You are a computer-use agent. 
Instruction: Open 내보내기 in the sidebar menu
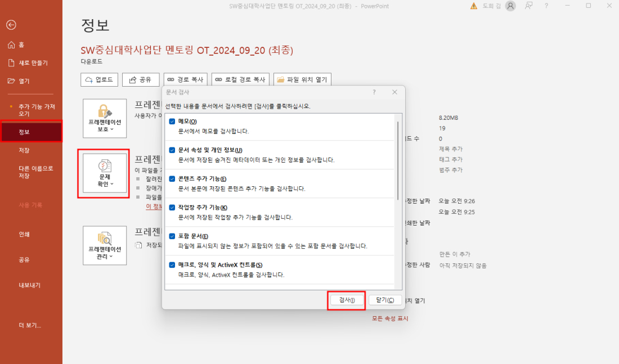point(29,285)
